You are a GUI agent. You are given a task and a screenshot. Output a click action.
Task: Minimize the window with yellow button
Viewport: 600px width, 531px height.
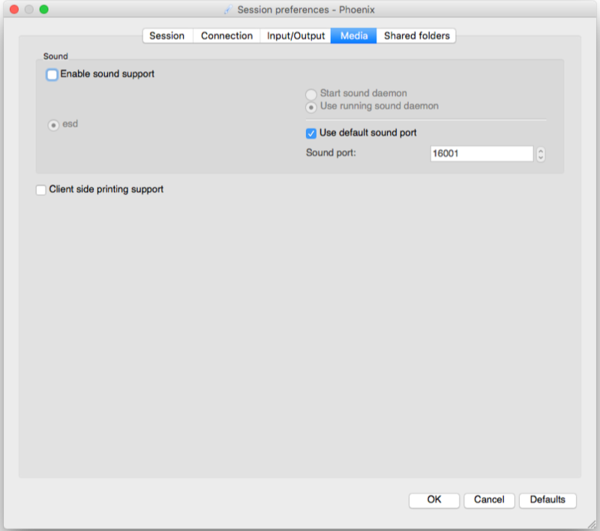click(x=29, y=9)
